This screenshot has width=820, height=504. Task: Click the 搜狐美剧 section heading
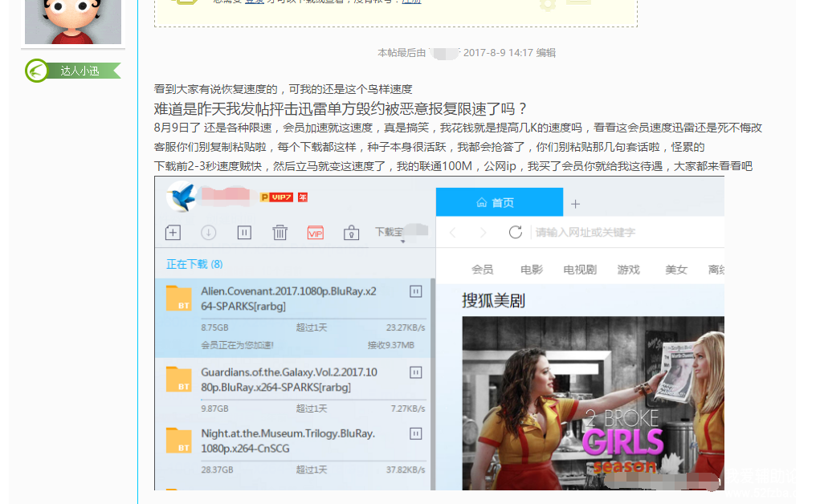pyautogui.click(x=493, y=301)
